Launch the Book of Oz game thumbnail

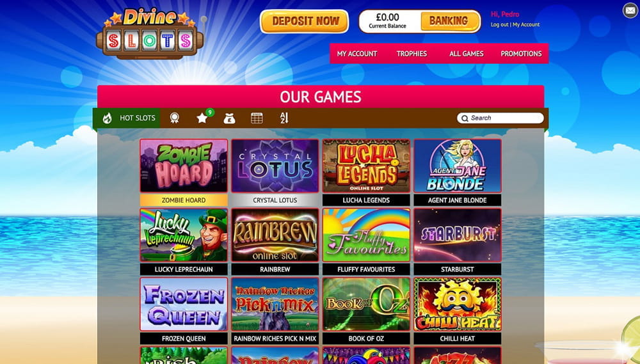366,304
